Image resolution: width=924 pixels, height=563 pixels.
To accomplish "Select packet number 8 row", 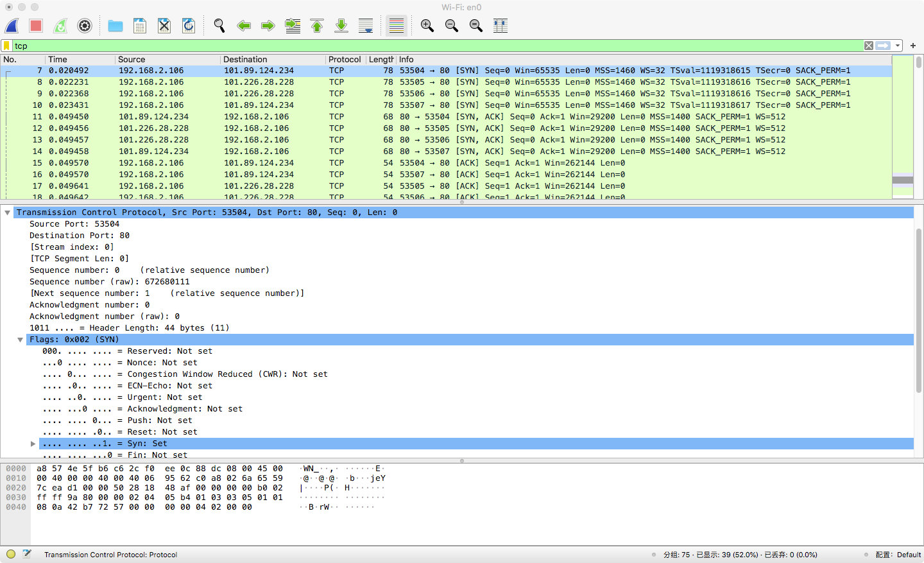I will [x=446, y=82].
